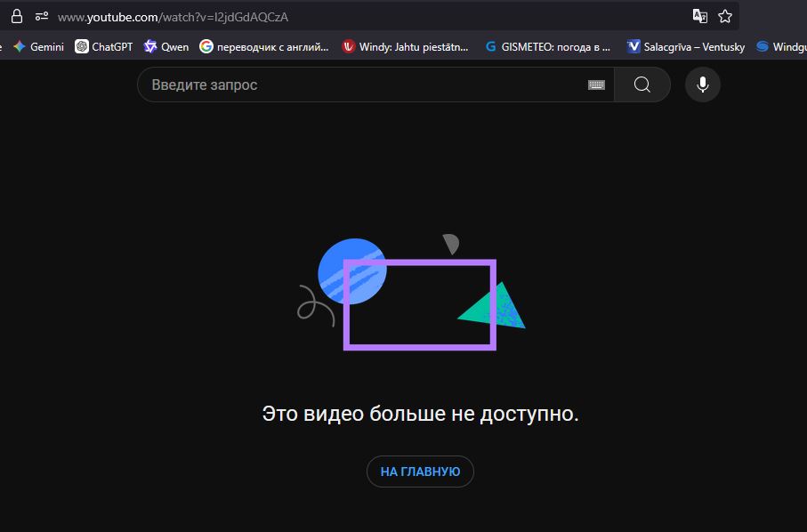Viewport: 807px width, 532px height.
Task: Click the translate page icon
Action: coord(699,17)
